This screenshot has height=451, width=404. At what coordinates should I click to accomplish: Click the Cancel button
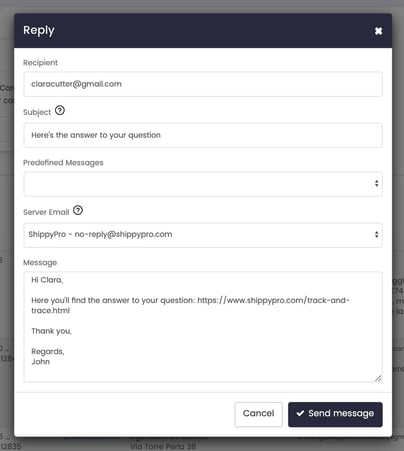[x=259, y=414]
